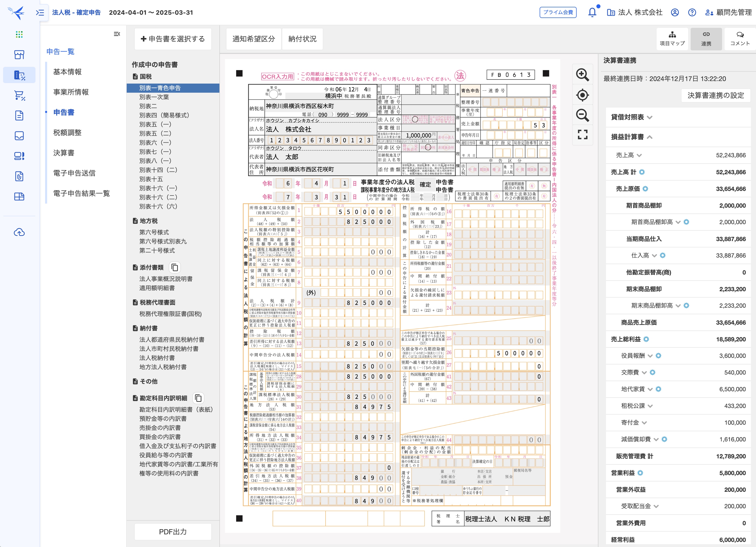Open the コメント panel
756x547 pixels.
pos(740,39)
